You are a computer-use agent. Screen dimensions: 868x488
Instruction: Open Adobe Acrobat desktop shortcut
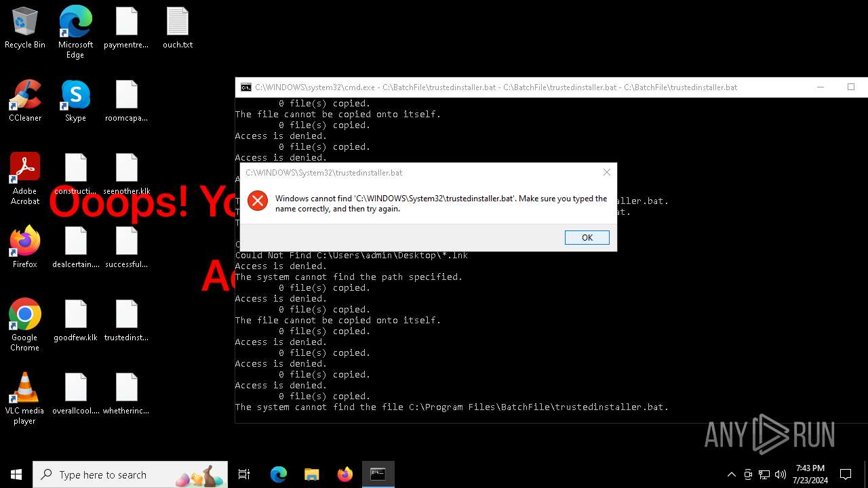tap(25, 179)
